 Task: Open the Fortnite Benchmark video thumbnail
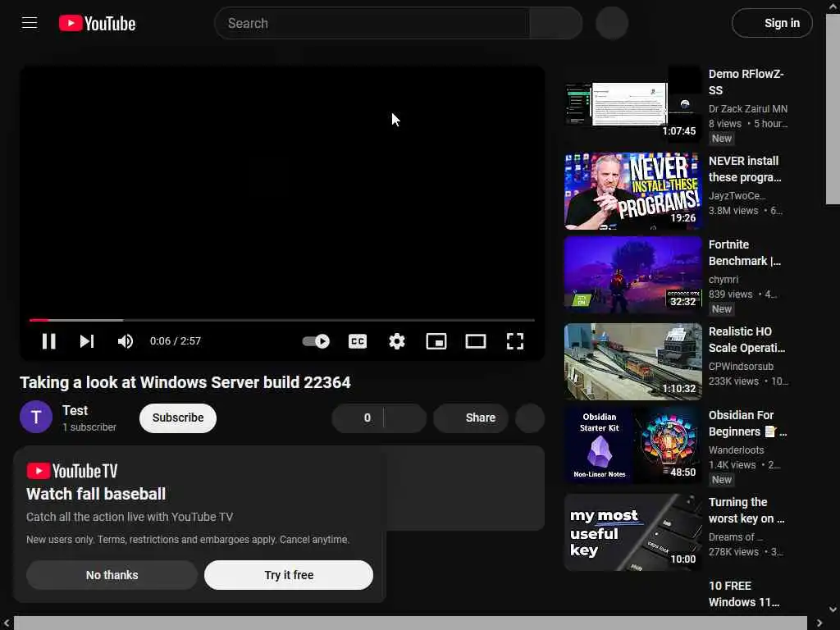tap(632, 274)
